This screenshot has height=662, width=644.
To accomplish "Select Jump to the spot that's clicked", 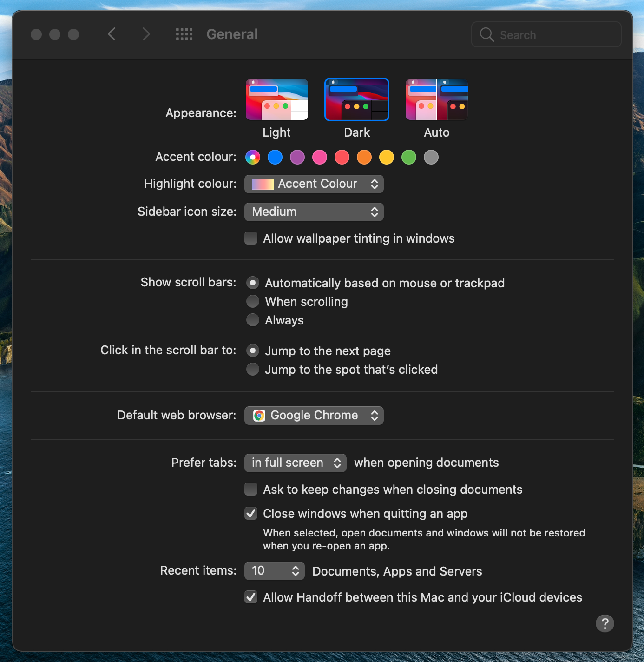I will 253,369.
